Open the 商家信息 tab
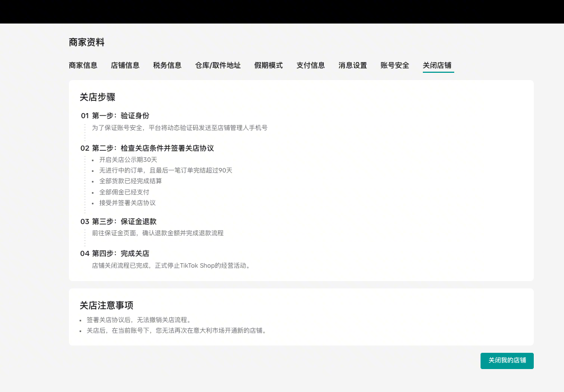This screenshot has width=564, height=392. (83, 65)
